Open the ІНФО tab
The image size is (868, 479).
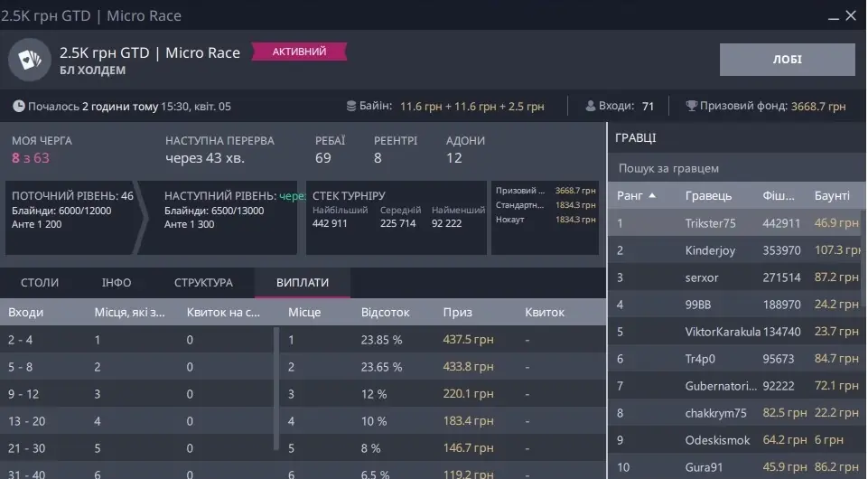(x=117, y=283)
